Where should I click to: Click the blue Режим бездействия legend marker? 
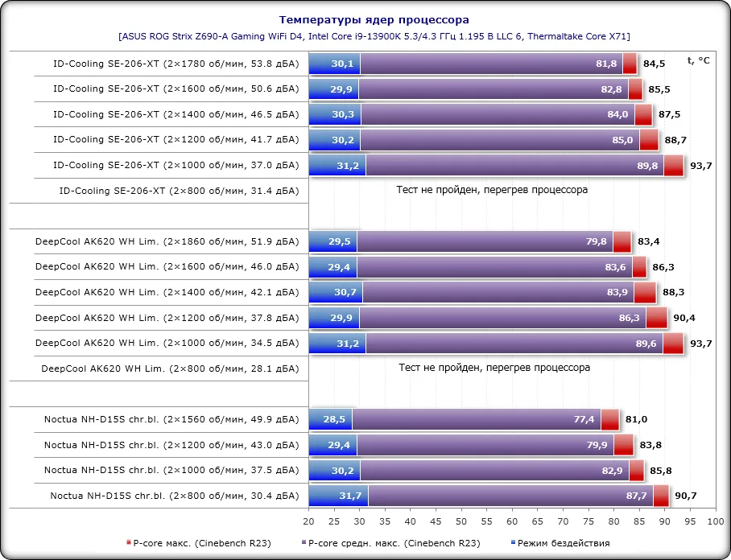coord(514,542)
